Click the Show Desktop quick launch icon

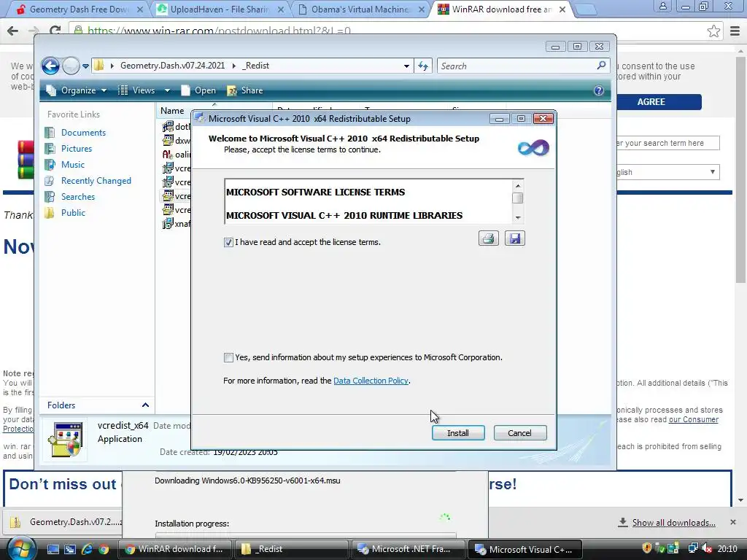(53, 549)
